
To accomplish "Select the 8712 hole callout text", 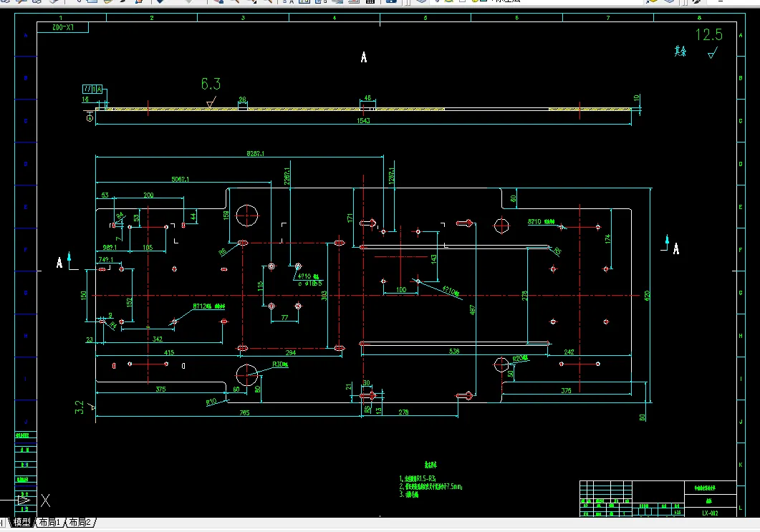I will coord(209,306).
